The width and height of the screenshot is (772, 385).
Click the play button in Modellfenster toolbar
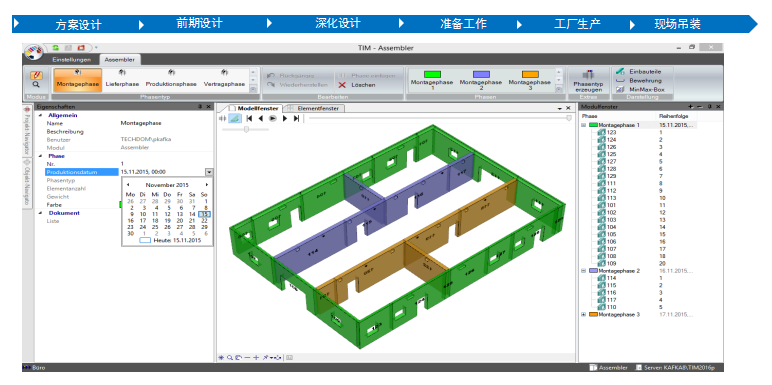(272, 118)
